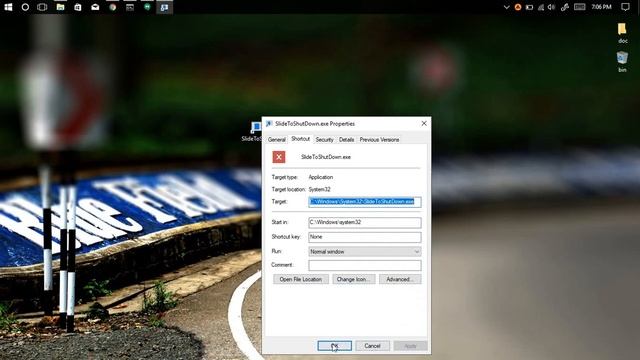Check the battery status icon
Image resolution: width=640 pixels, height=360 pixels.
(529, 7)
